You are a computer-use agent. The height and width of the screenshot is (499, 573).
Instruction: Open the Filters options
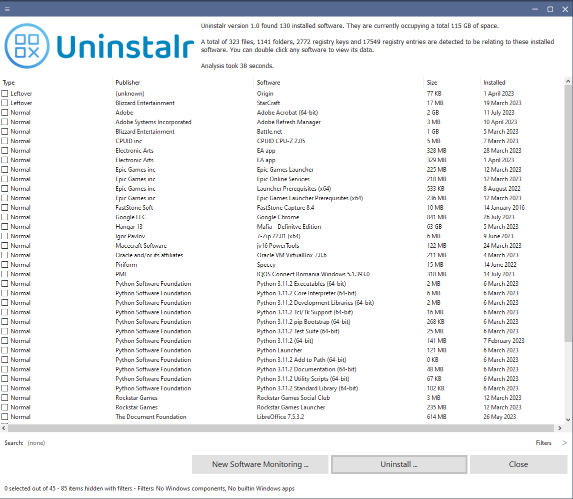coord(543,443)
